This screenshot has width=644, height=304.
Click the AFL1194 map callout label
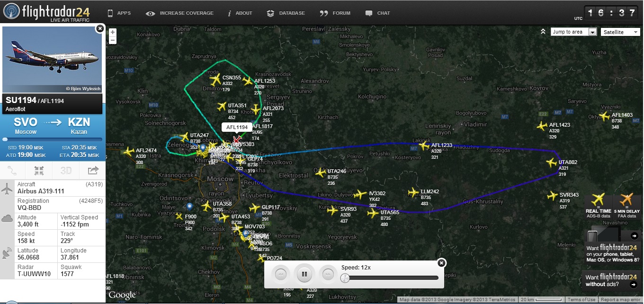click(x=237, y=127)
